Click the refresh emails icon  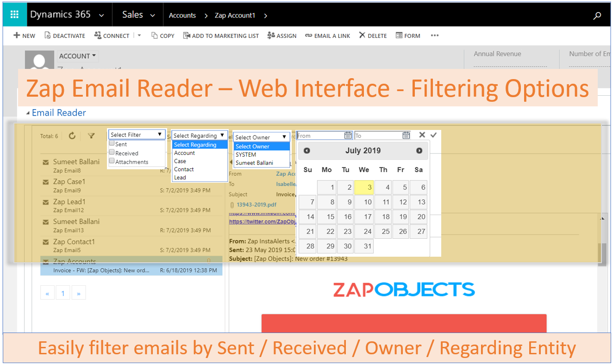[x=72, y=136]
